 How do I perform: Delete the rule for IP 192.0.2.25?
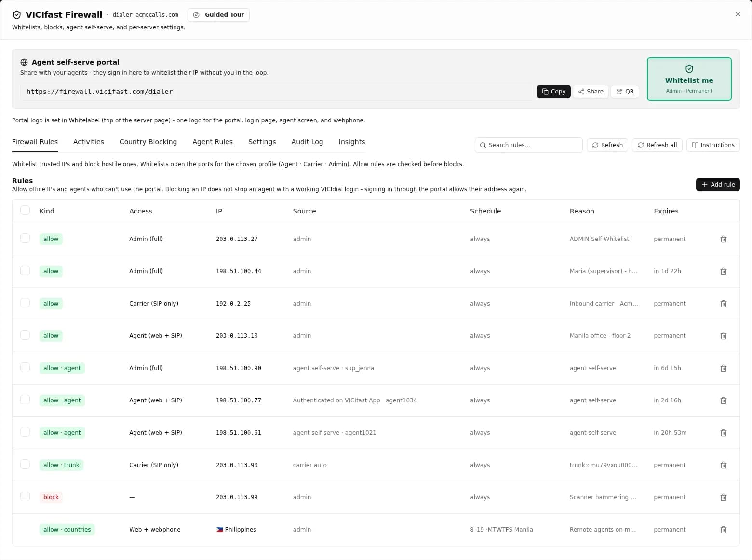click(723, 304)
